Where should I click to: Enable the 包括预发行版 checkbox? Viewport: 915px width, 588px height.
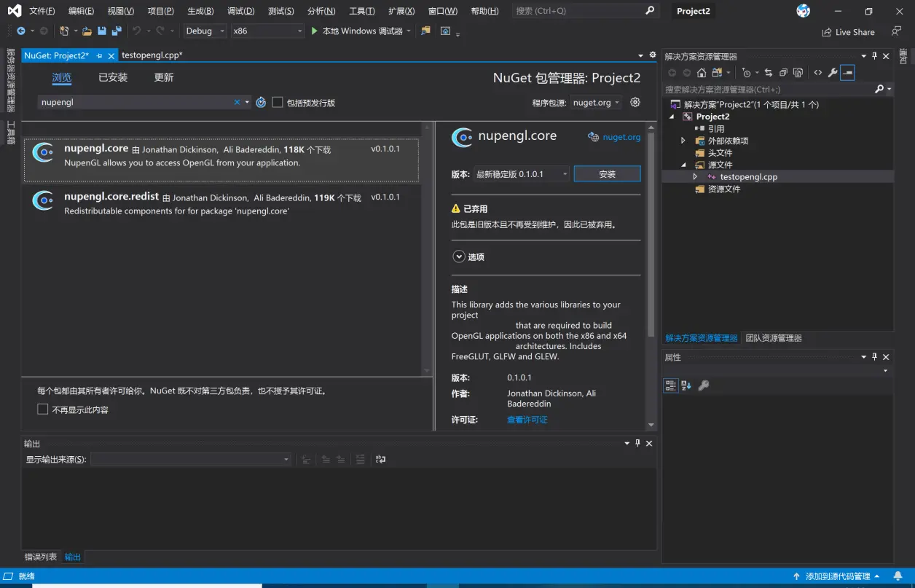coord(278,103)
